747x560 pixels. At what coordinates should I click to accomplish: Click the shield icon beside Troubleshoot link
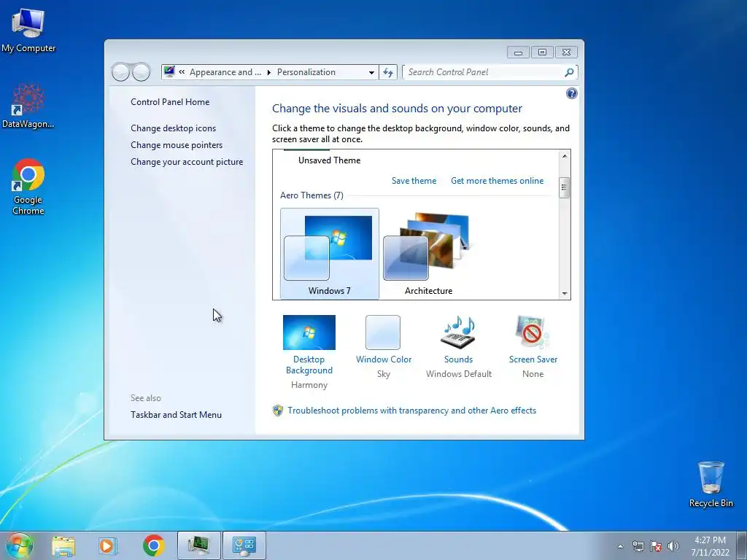tap(278, 411)
